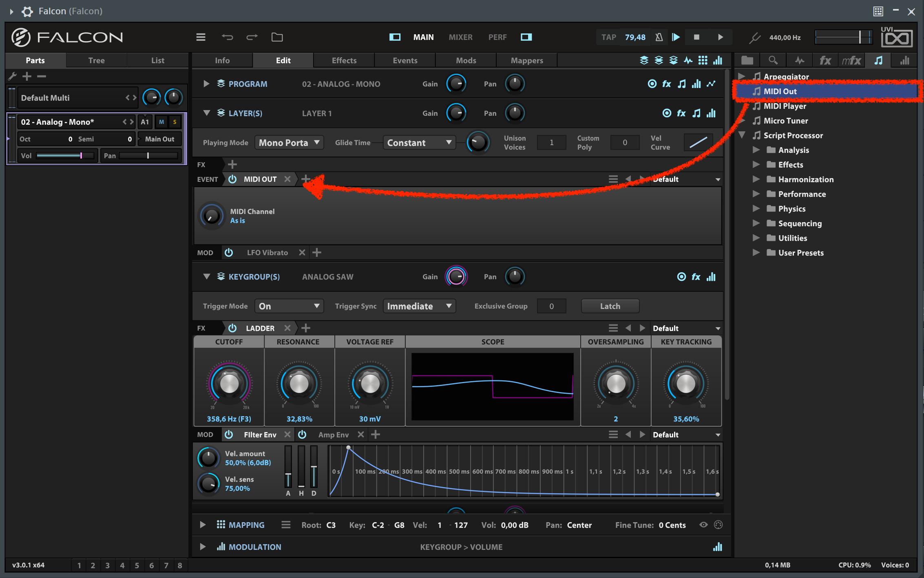Image resolution: width=924 pixels, height=578 pixels.
Task: Select the fx category in the right browser
Action: [x=825, y=60]
